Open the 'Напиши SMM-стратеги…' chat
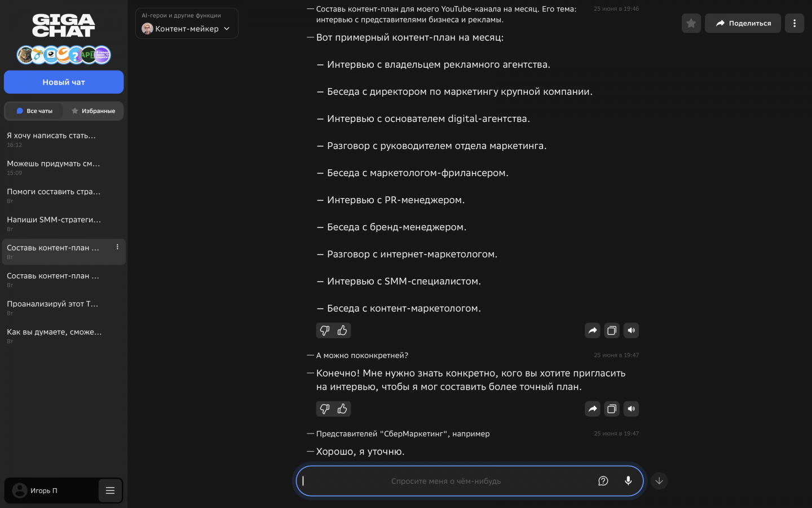This screenshot has width=812, height=508. [54, 220]
